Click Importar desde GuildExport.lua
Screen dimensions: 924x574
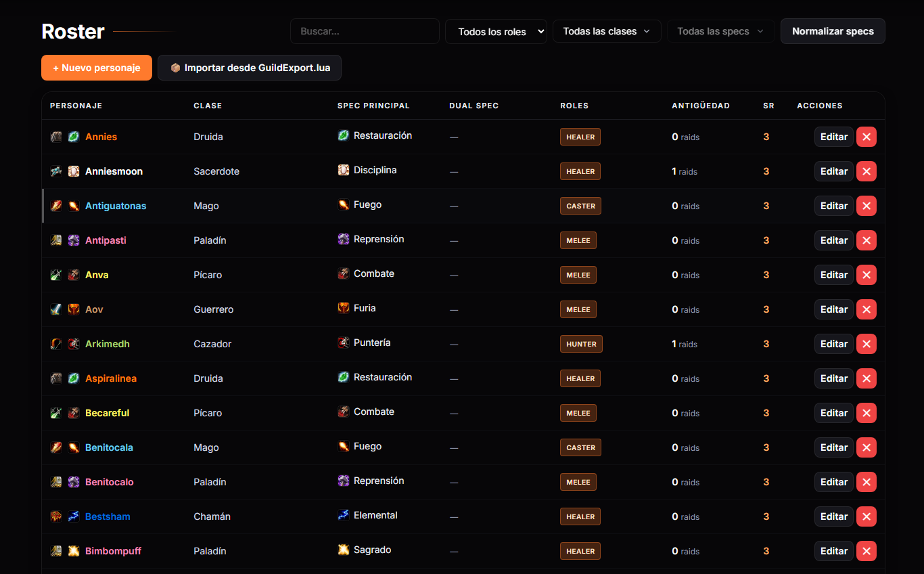coord(250,68)
